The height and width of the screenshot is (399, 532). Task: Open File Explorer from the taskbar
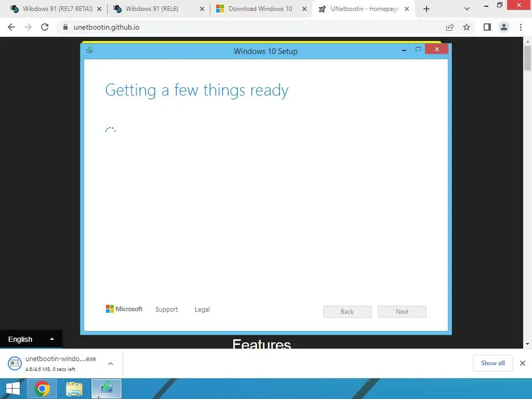tap(74, 389)
